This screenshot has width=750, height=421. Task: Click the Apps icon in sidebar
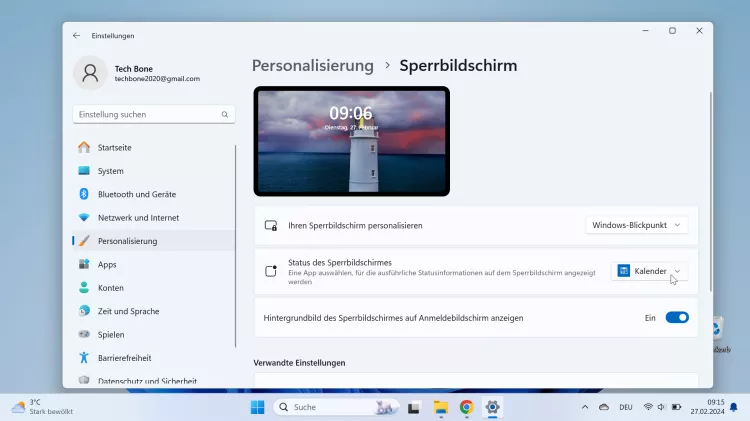click(x=84, y=264)
